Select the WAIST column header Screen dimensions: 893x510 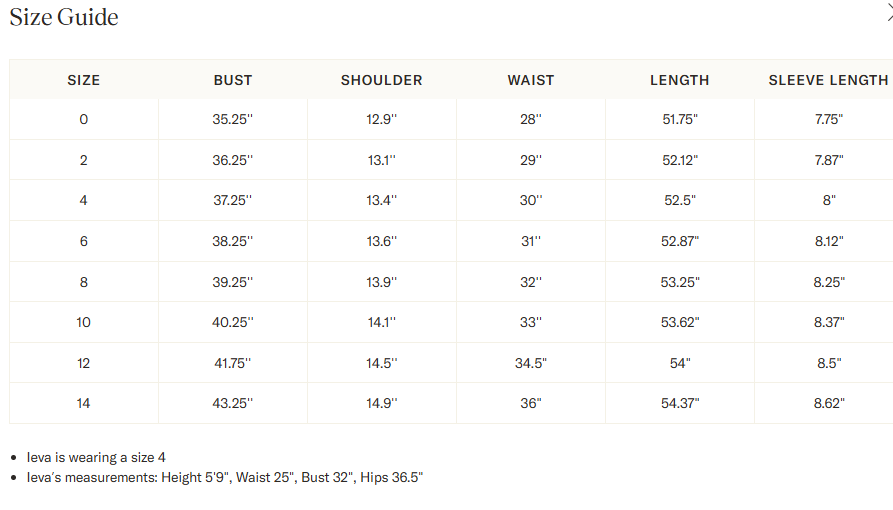click(x=531, y=80)
